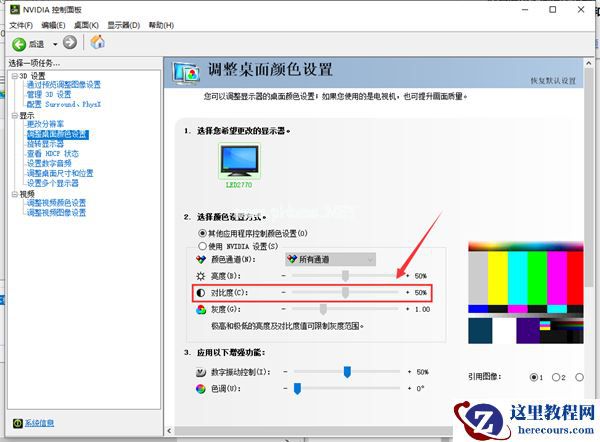600x442 pixels.
Task: Open the 桌面(K) menu
Action: pyautogui.click(x=86, y=25)
